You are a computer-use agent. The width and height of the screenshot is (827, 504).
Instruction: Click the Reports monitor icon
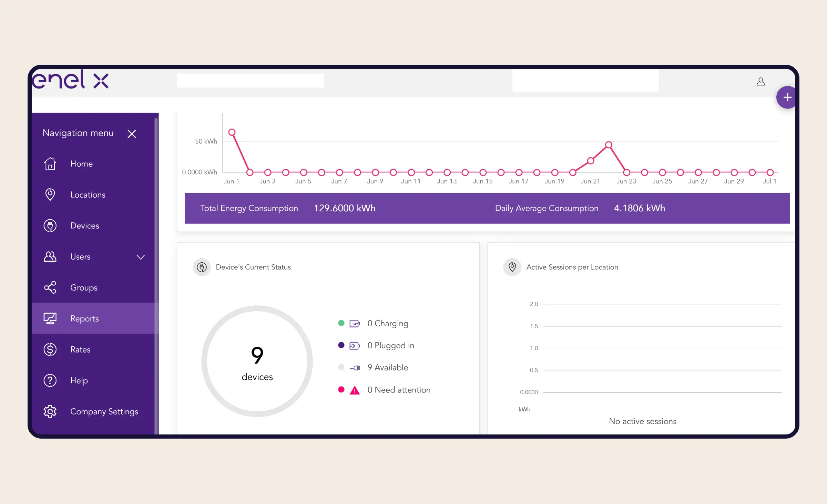50,318
